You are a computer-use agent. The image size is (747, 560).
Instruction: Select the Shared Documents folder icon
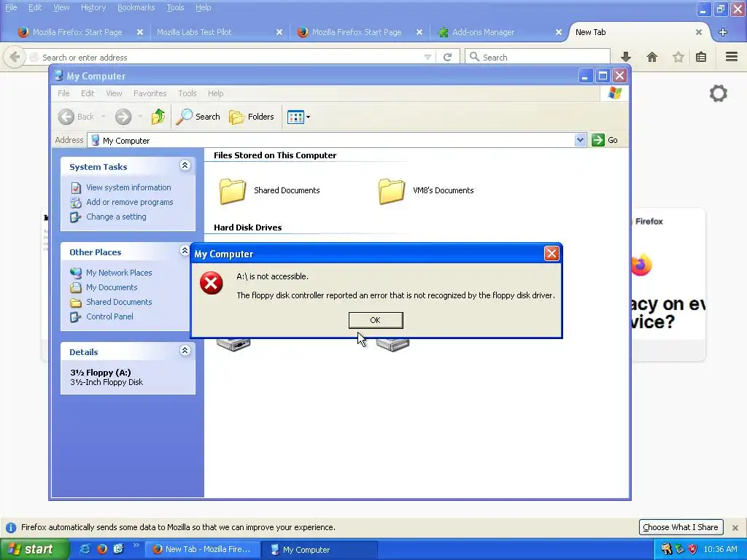233,191
